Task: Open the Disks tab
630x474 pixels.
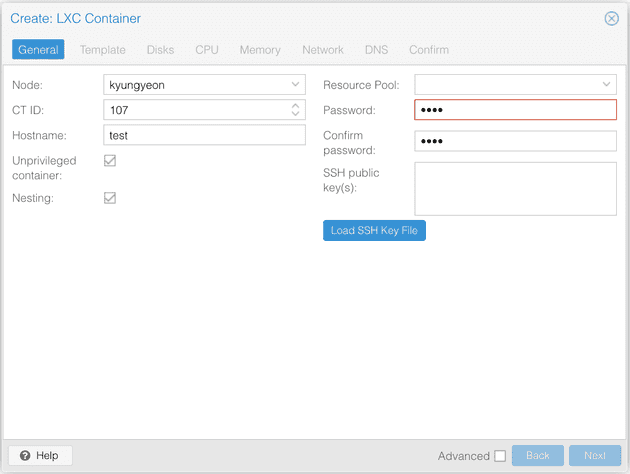Action: [160, 50]
